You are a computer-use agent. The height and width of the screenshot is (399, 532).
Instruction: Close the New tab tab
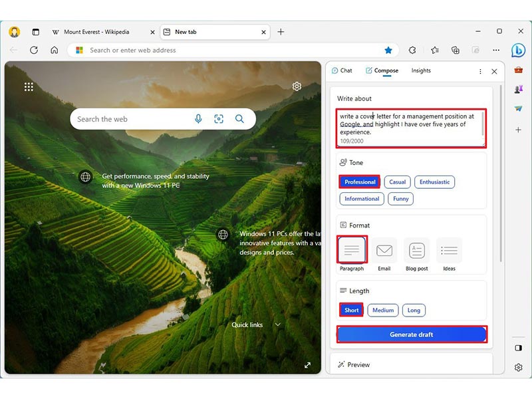click(263, 32)
